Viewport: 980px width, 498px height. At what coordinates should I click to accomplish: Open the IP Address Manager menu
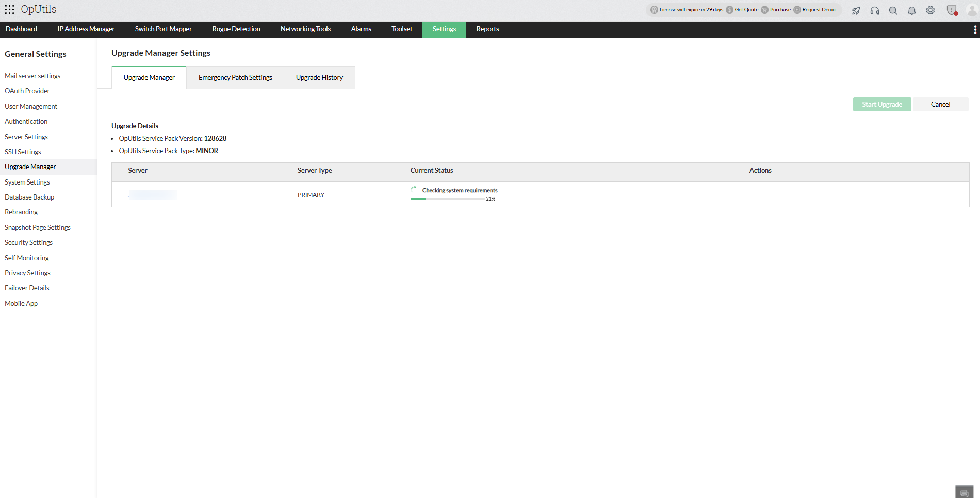(x=86, y=29)
